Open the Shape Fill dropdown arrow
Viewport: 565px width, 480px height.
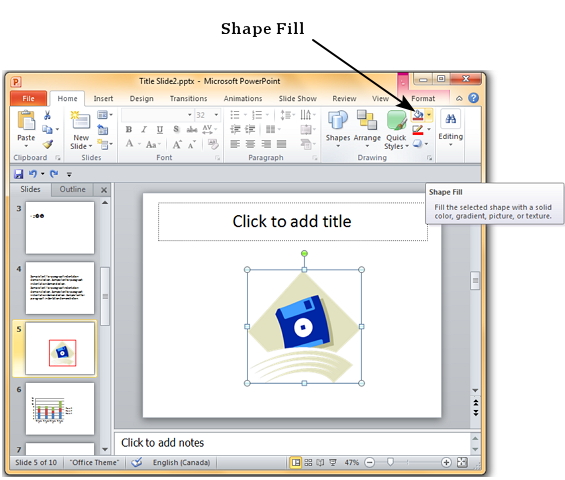point(429,115)
